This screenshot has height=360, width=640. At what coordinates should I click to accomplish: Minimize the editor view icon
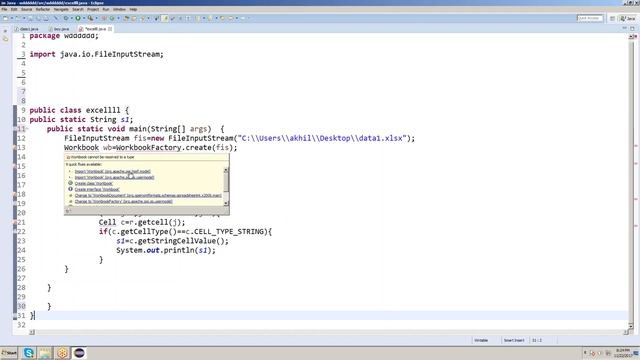(x=624, y=29)
